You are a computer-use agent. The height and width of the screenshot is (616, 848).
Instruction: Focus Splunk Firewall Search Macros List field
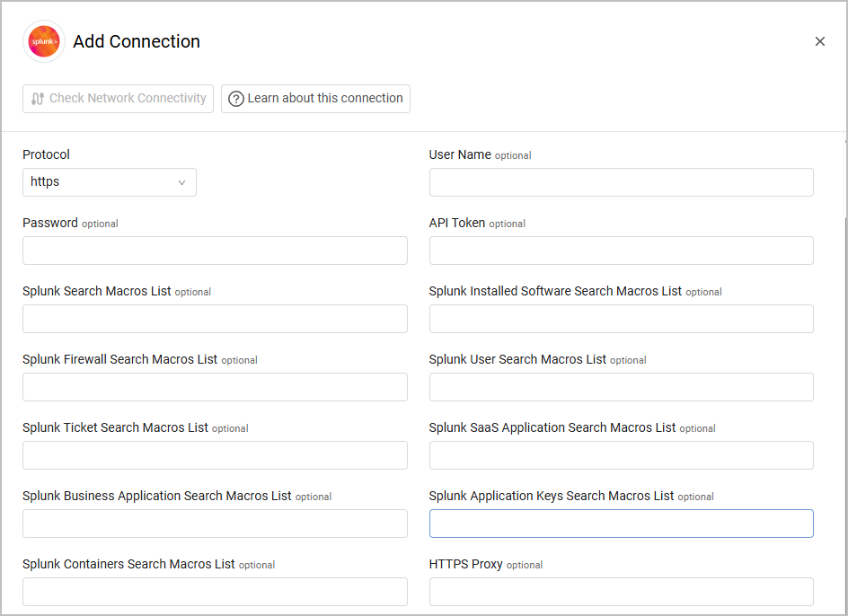[215, 387]
